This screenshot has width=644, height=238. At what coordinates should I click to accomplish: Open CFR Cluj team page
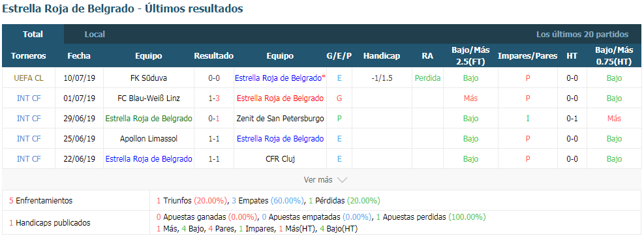[x=280, y=159]
